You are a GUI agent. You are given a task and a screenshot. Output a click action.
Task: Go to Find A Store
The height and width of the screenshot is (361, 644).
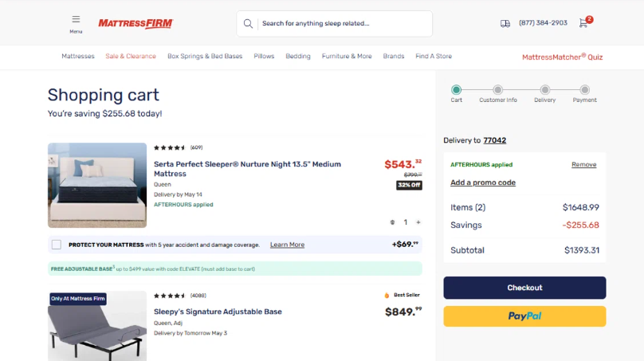coord(434,57)
